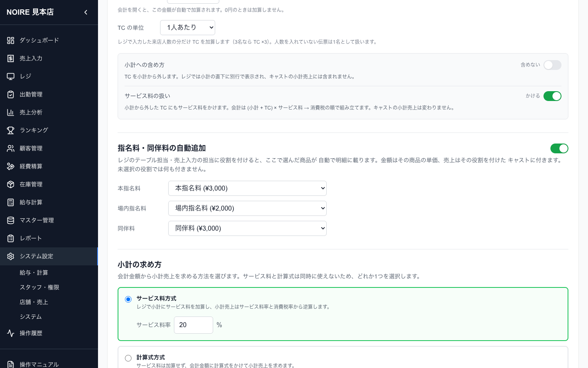Click the レポート clipboard icon
588x368 pixels.
tap(11, 238)
